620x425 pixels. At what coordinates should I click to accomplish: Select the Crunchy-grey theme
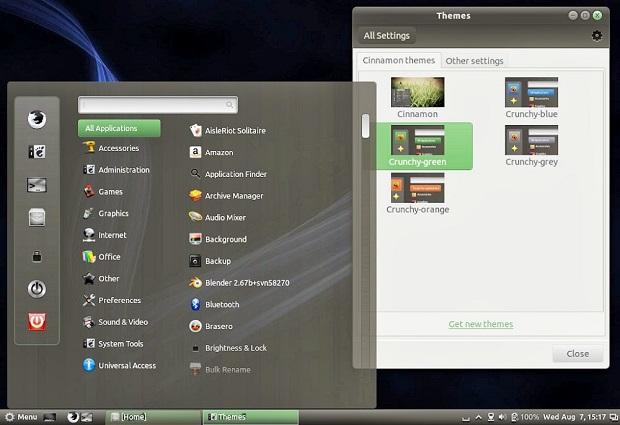pos(531,145)
